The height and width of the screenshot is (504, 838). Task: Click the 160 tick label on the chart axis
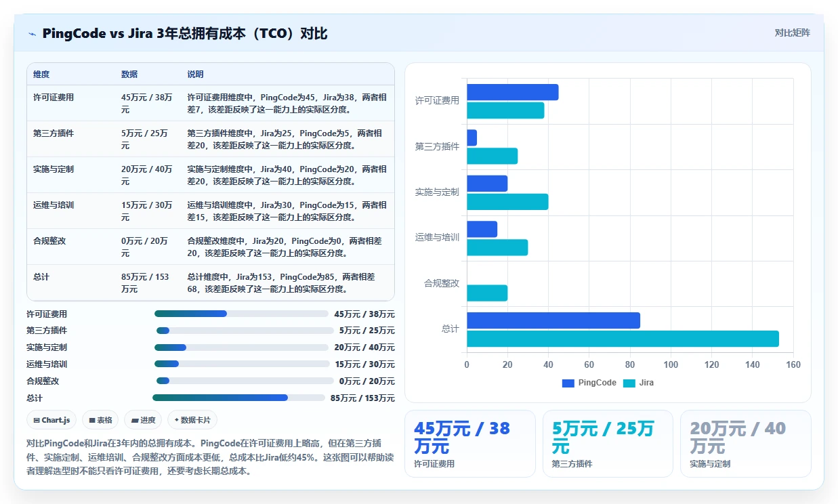(x=793, y=364)
